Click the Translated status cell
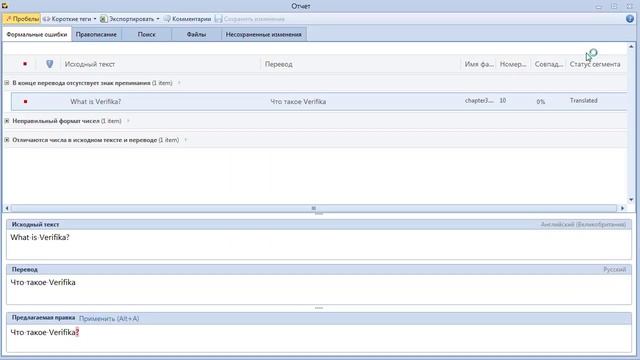This screenshot has height=360, width=640. (x=584, y=100)
